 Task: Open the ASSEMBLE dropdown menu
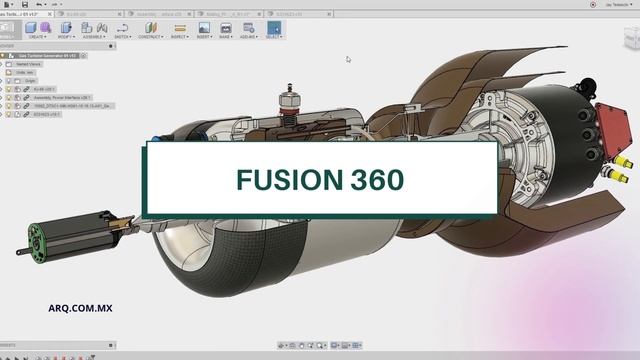point(94,37)
